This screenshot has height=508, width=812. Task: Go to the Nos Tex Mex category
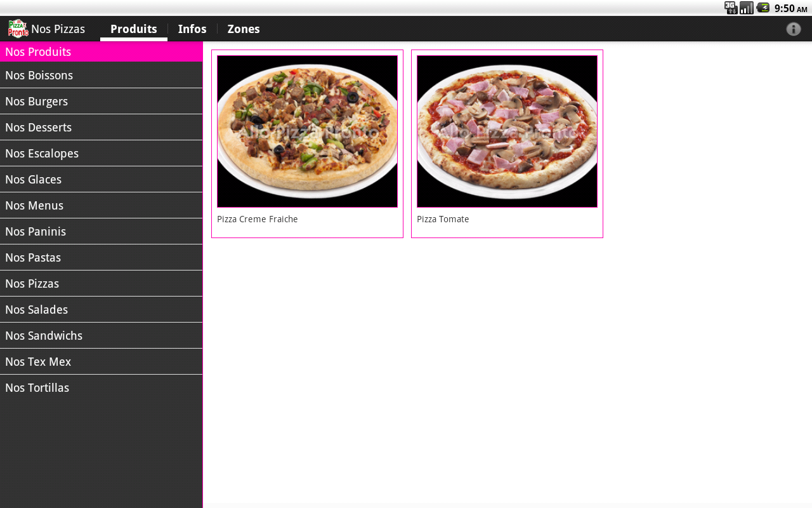(101, 362)
